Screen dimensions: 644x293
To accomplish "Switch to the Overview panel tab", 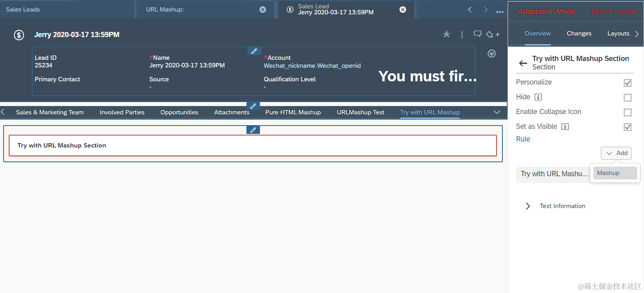I will pyautogui.click(x=538, y=33).
